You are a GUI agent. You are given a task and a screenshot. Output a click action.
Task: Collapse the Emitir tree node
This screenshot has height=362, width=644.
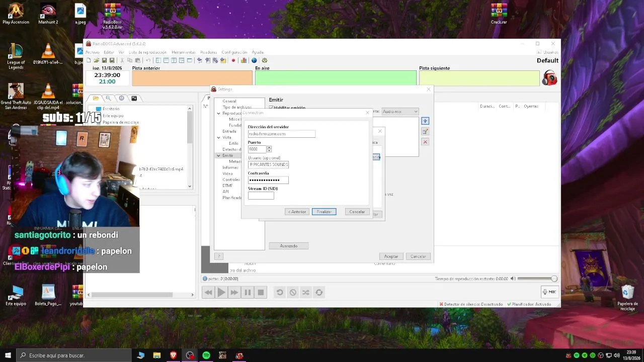(219, 155)
